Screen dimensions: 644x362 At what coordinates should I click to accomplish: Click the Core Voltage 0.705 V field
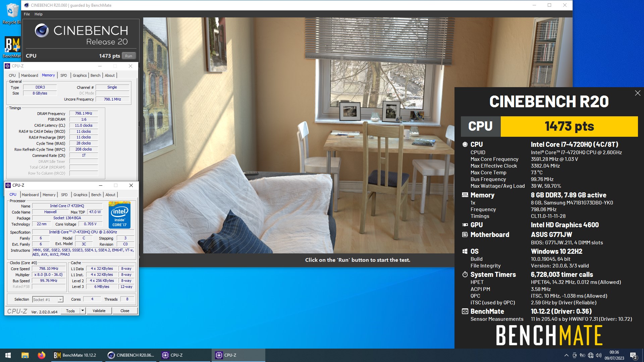pyautogui.click(x=90, y=224)
